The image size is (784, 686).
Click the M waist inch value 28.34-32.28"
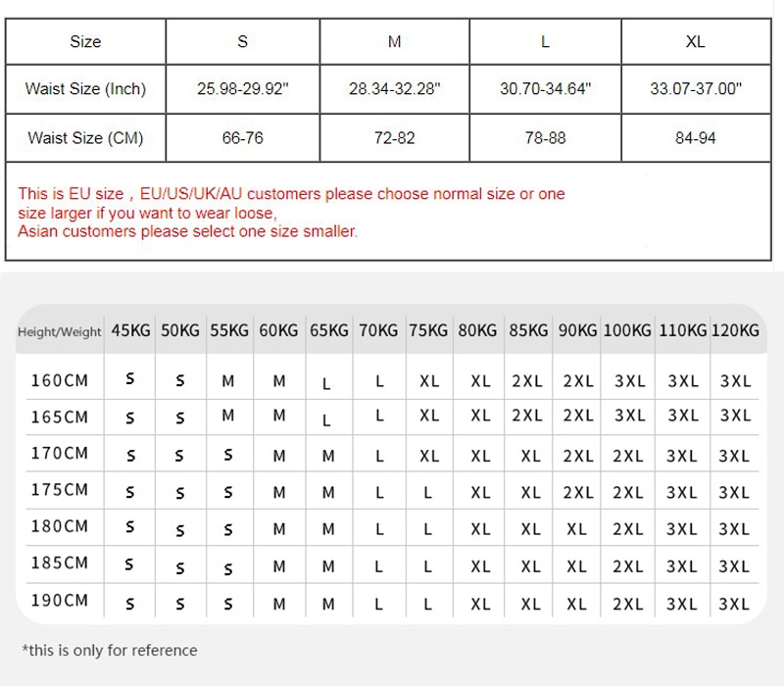click(395, 89)
